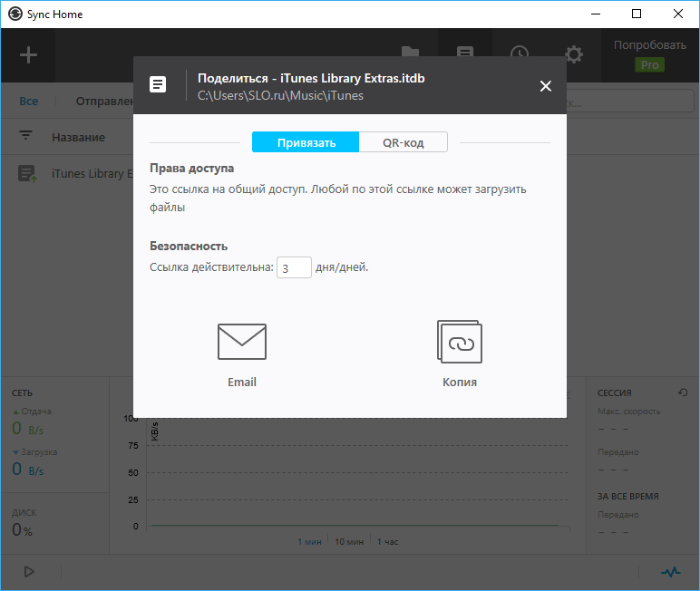Click the Попробовать label
The image size is (700, 591).
649,45
